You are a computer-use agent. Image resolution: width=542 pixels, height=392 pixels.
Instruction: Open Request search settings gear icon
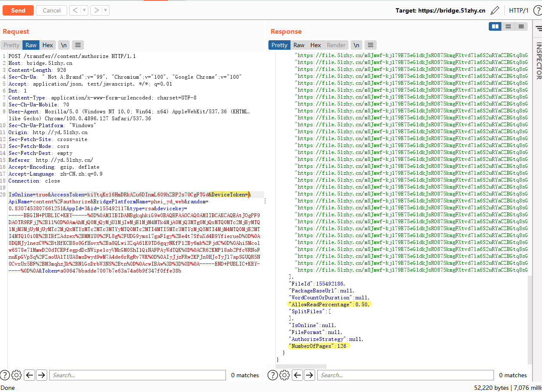coord(16,375)
